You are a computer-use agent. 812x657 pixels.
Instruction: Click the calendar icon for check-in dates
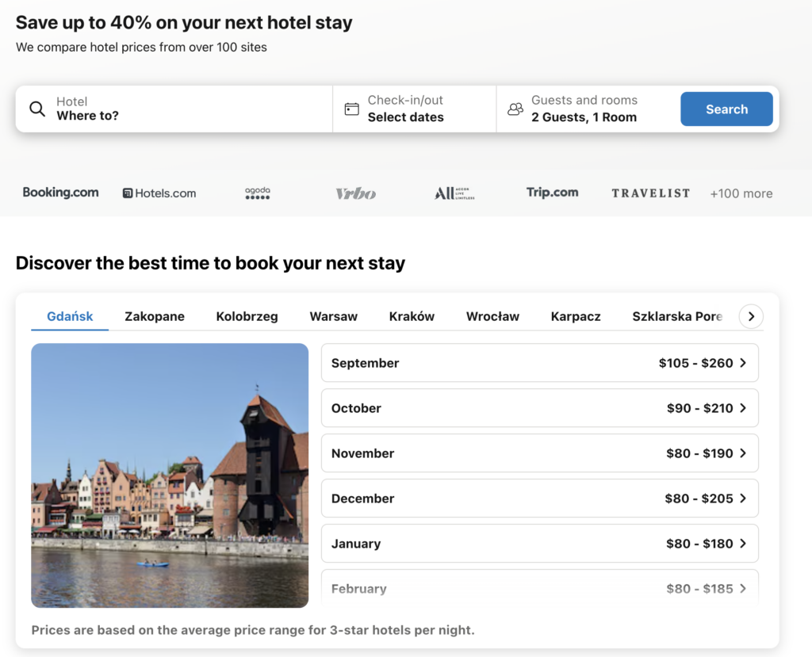(x=352, y=109)
